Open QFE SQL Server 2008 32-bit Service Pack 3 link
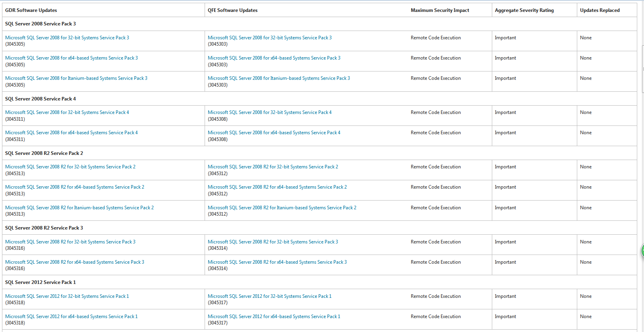 269,38
